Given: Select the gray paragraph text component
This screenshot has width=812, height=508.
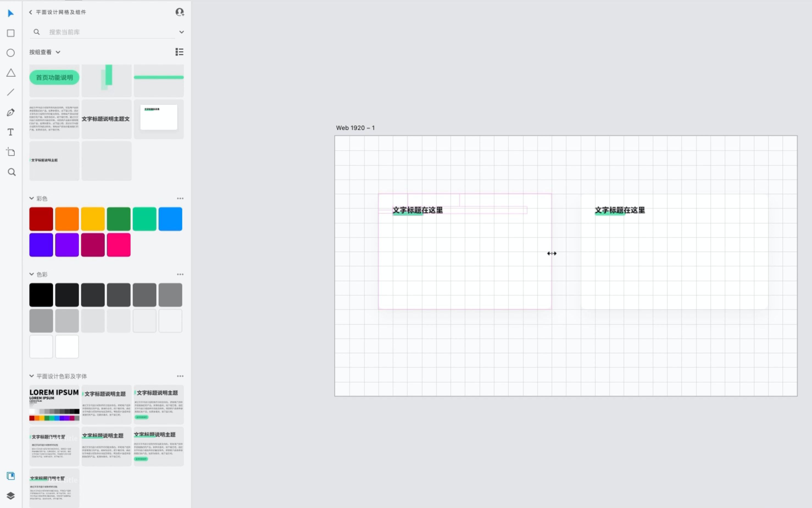Looking at the screenshot, I should [x=54, y=119].
